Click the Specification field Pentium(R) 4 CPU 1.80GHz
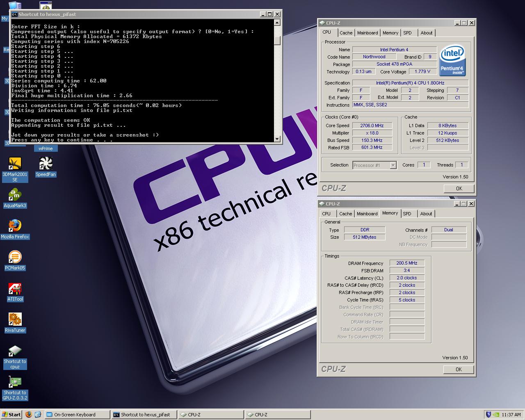This screenshot has height=420, width=525. tap(410, 83)
